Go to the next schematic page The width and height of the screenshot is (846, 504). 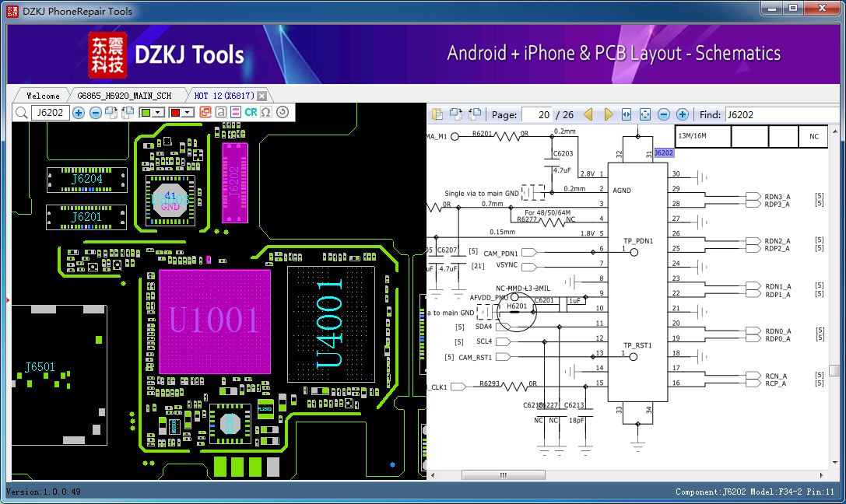point(608,114)
